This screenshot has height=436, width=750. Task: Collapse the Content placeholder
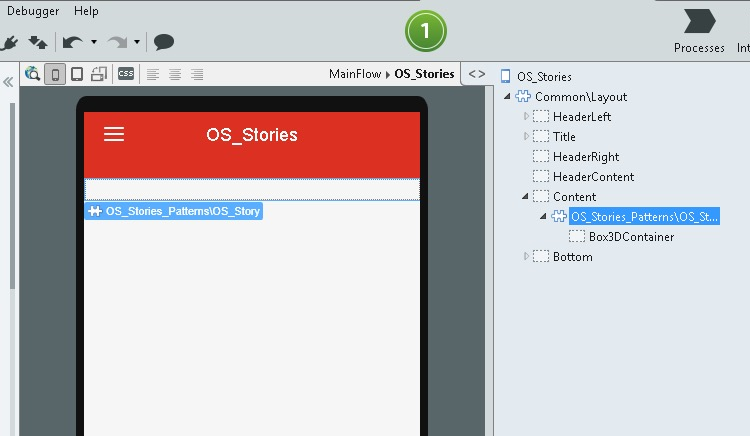525,196
